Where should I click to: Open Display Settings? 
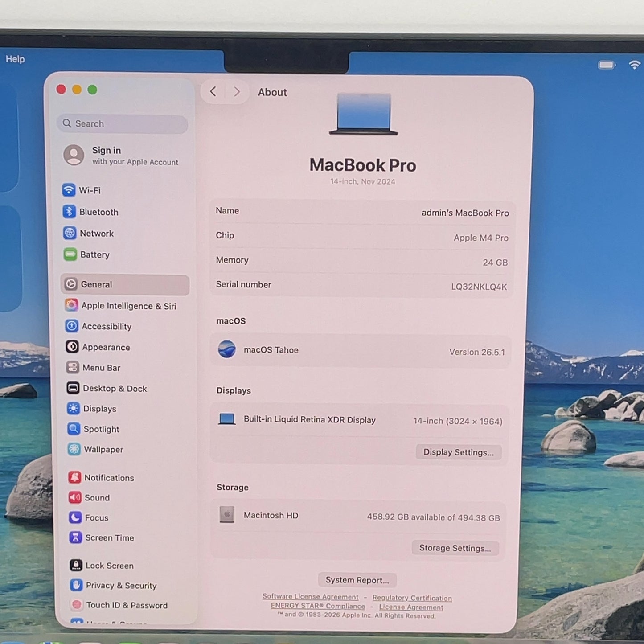point(459,452)
